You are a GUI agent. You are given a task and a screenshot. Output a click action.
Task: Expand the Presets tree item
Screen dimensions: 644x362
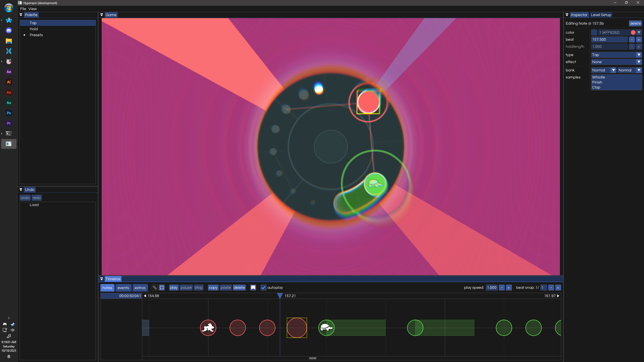pyautogui.click(x=25, y=35)
